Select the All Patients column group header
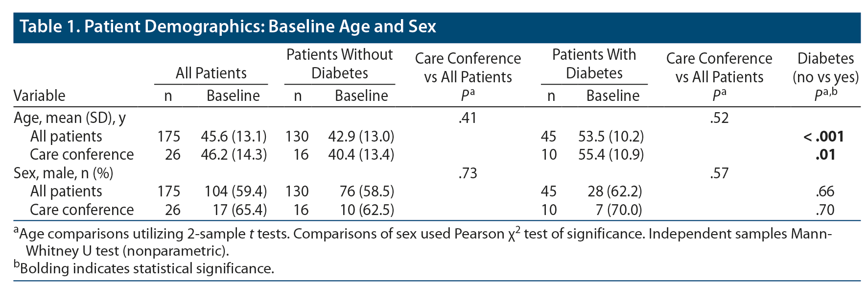This screenshot has height=288, width=868. [x=211, y=73]
